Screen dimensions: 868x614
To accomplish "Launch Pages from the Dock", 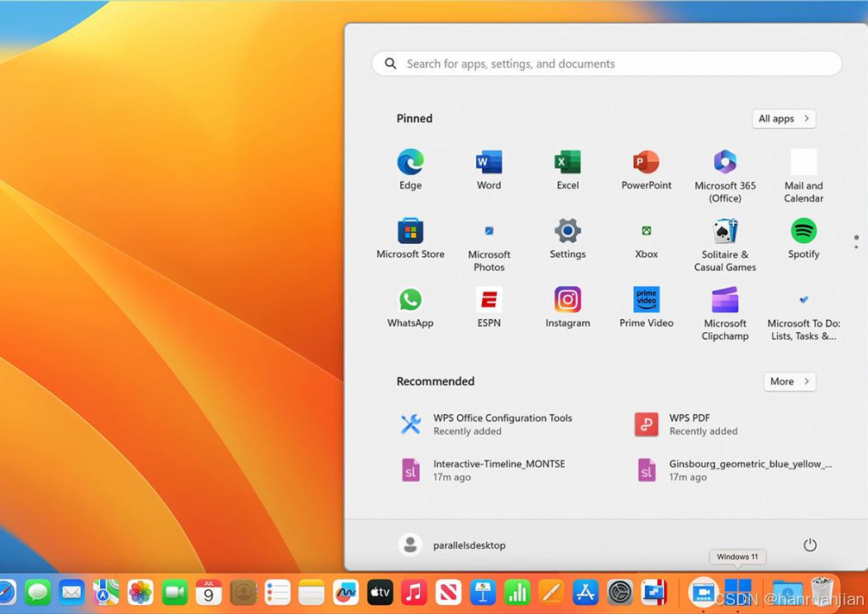I will [551, 593].
